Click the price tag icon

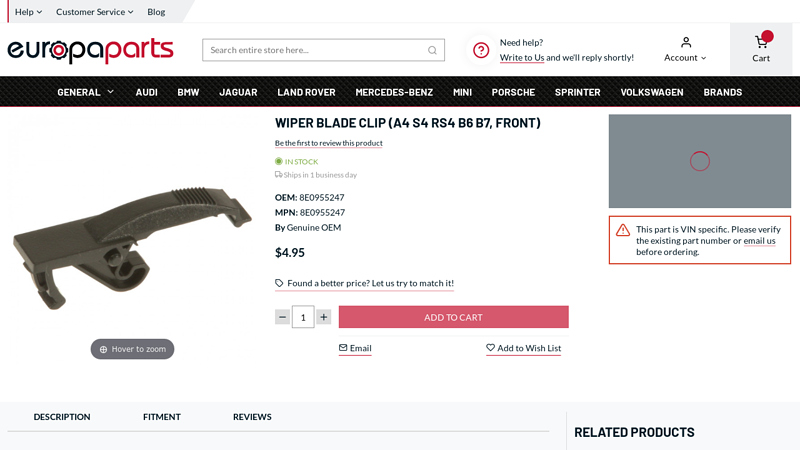[x=279, y=283]
